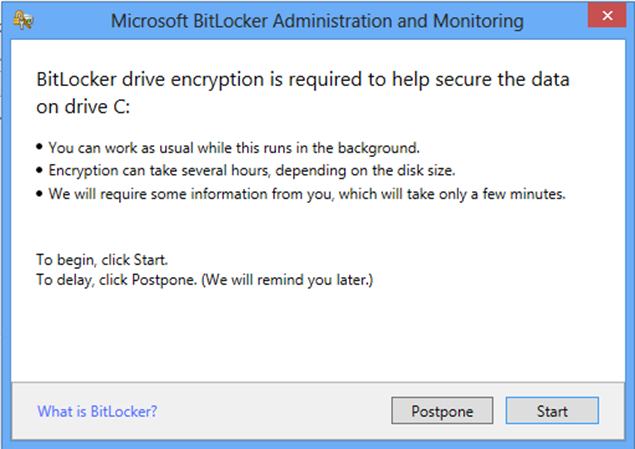The height and width of the screenshot is (449, 635).
Task: Click the gray footer bar between link and Postpone
Action: pos(274,411)
